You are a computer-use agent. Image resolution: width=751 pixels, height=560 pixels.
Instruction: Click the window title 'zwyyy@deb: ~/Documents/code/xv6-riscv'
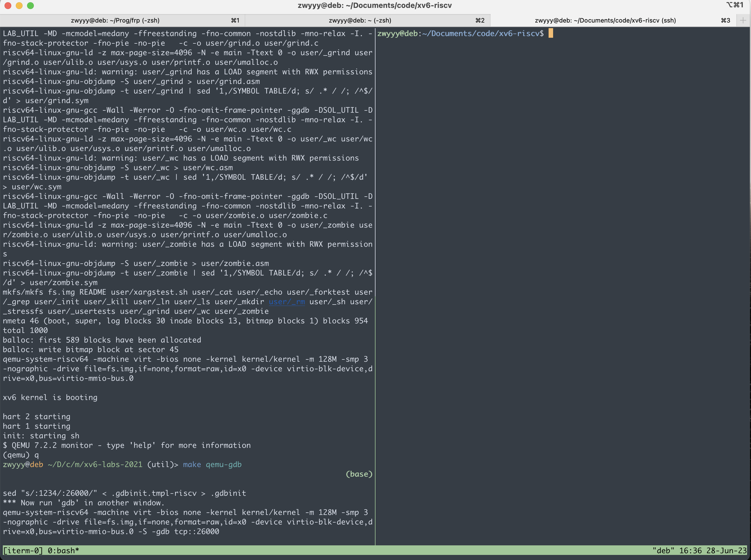(375, 5)
